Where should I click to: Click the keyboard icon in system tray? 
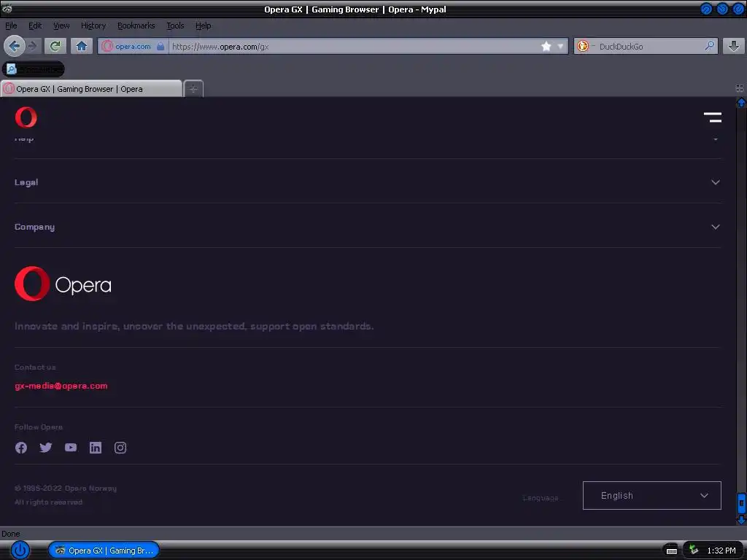pos(672,551)
